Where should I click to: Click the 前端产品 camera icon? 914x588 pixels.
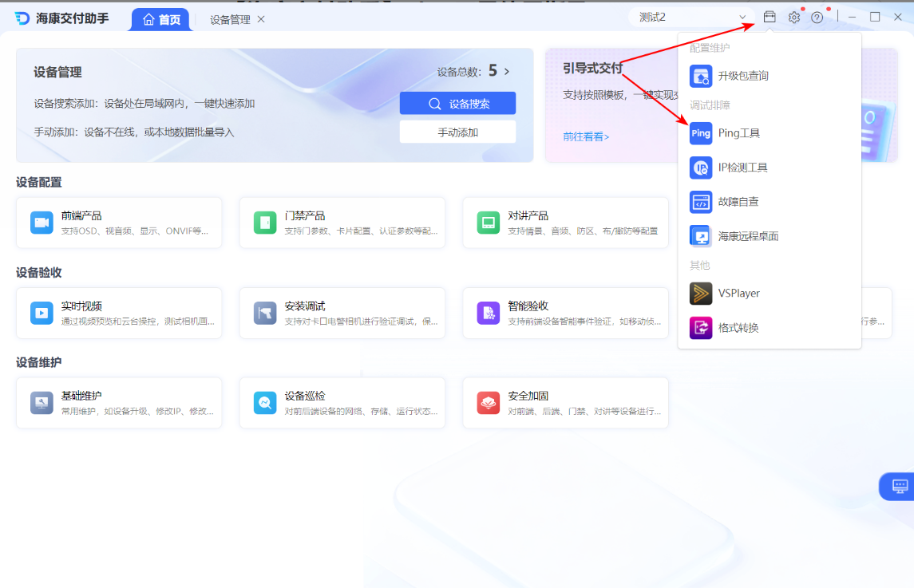(42, 223)
